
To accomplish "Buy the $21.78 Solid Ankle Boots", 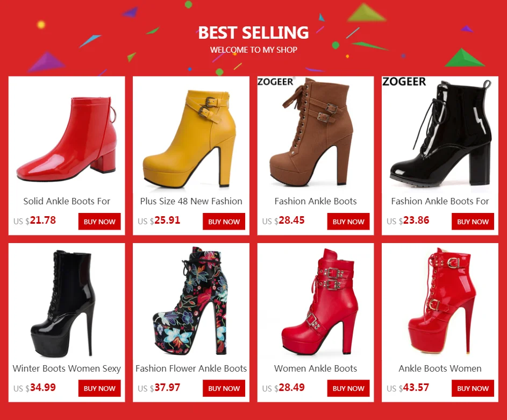I will [99, 222].
